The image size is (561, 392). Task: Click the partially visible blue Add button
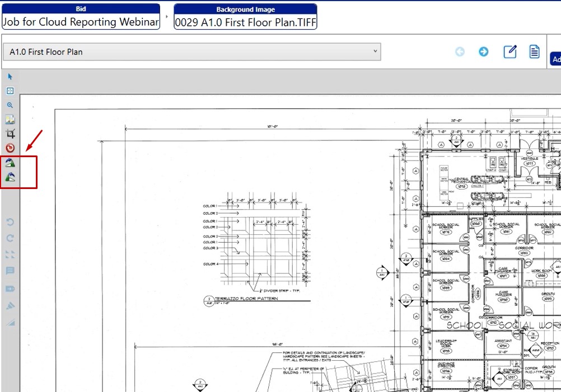point(556,59)
